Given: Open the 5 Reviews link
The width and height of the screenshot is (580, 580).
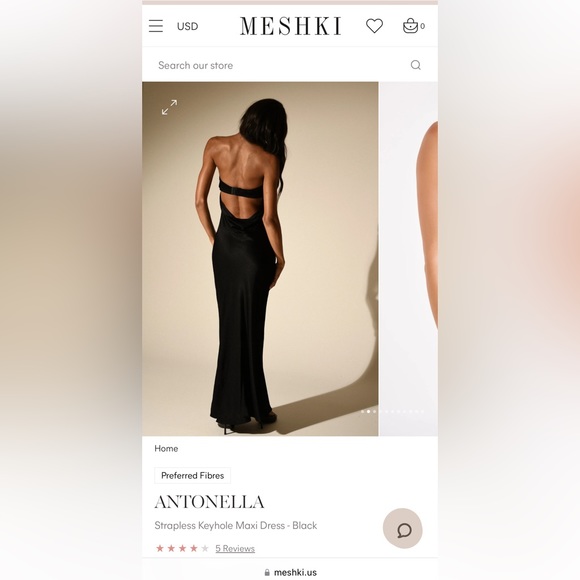Looking at the screenshot, I should (235, 549).
